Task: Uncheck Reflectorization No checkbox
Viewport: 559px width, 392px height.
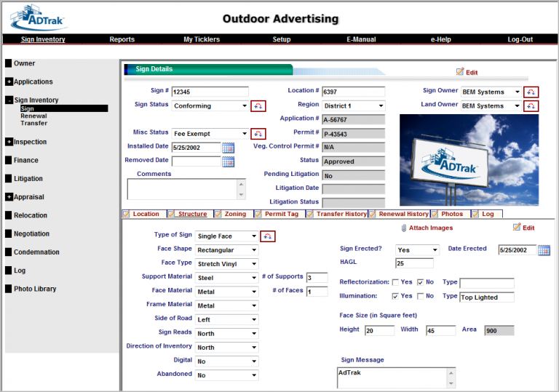Action: pyautogui.click(x=420, y=282)
